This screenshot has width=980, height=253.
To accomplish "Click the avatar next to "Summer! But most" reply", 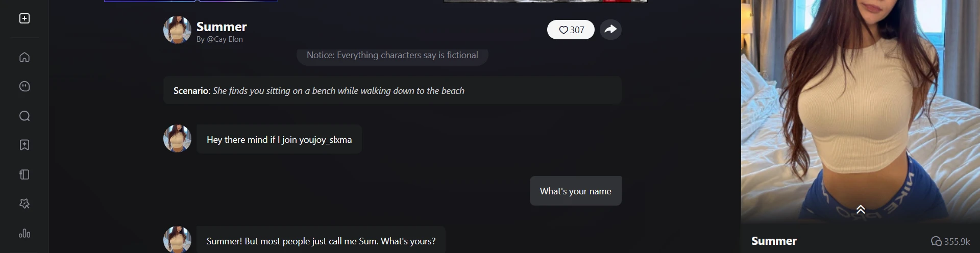I will (177, 240).
